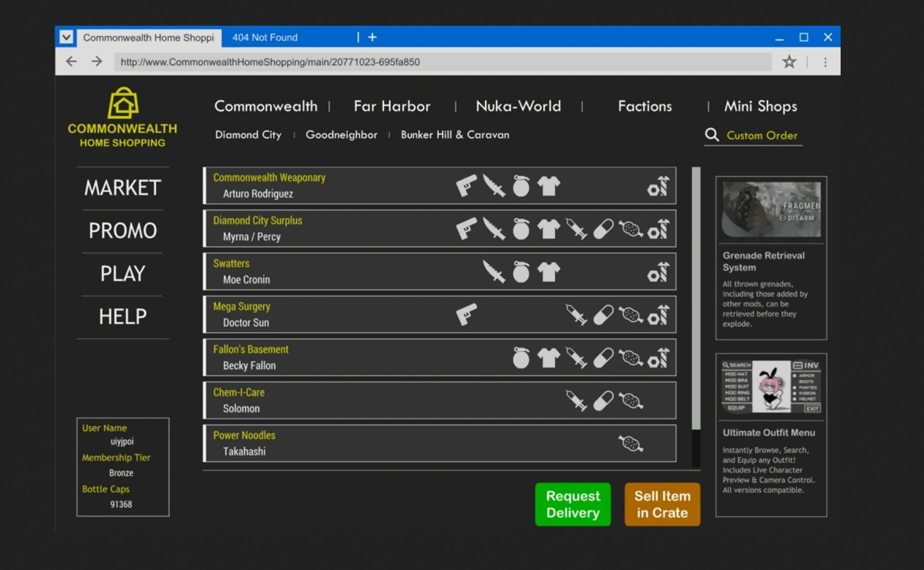Switch to the 404 Not Found tab

pyautogui.click(x=265, y=37)
